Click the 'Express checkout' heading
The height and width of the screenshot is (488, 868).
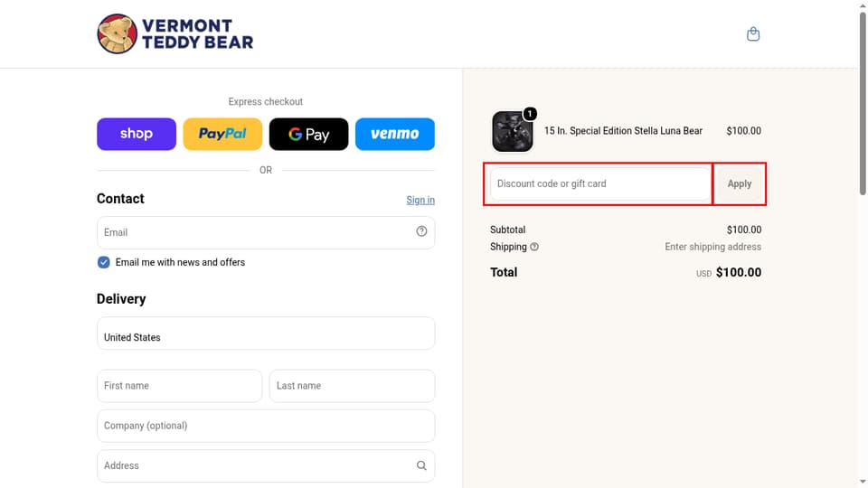(x=266, y=102)
